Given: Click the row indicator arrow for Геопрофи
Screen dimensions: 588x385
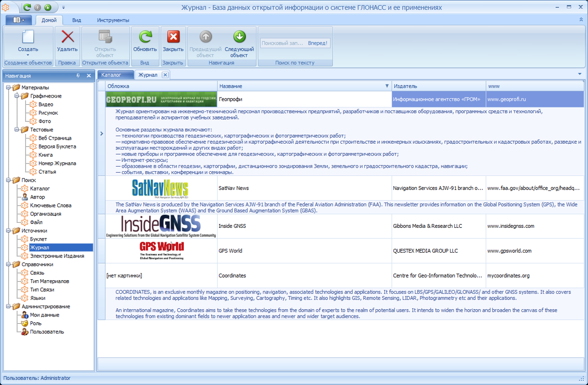Looking at the screenshot, I should point(101,133).
